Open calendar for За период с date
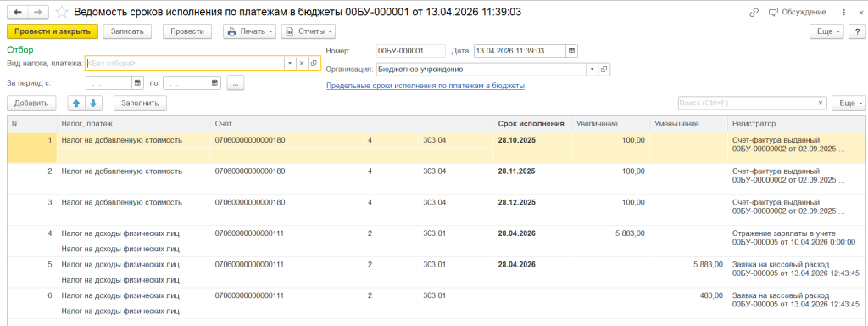The width and height of the screenshot is (868, 326). (137, 84)
